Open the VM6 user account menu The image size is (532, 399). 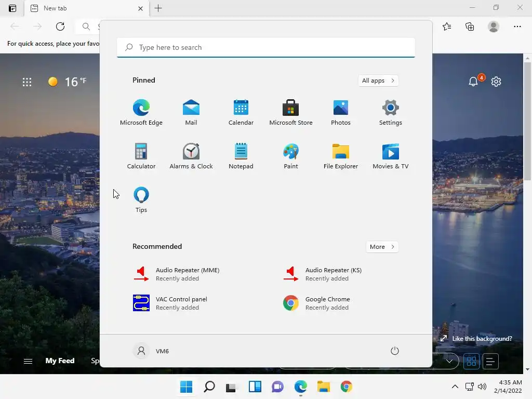click(151, 351)
